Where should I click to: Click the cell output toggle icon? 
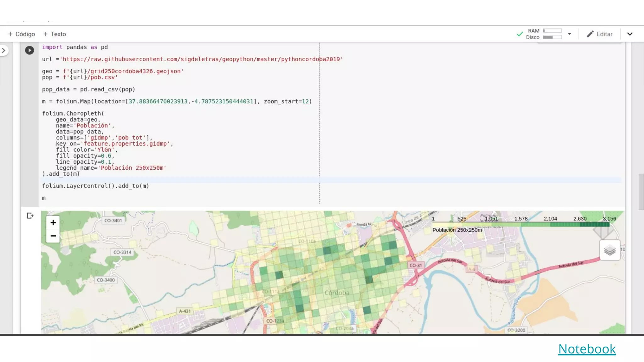(30, 216)
